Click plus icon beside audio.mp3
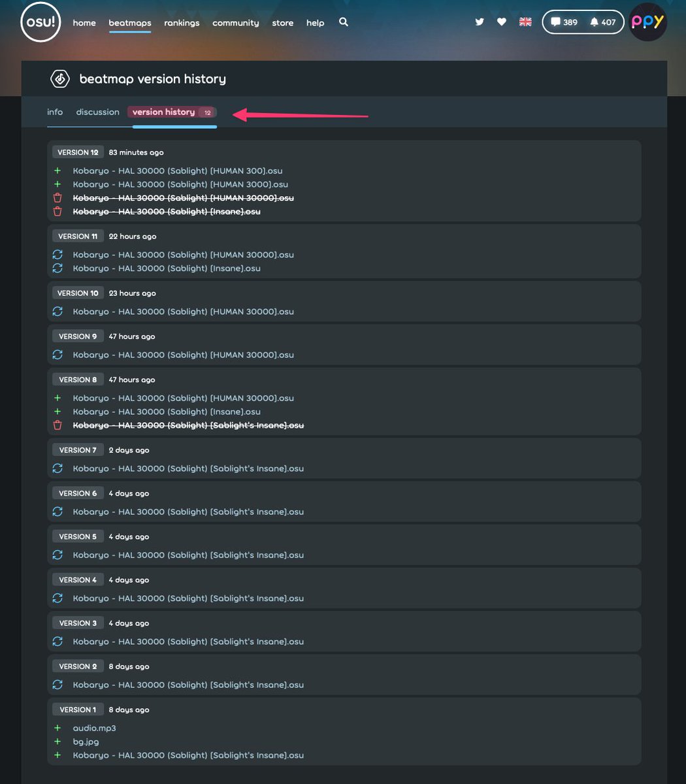686x784 pixels. tap(57, 728)
